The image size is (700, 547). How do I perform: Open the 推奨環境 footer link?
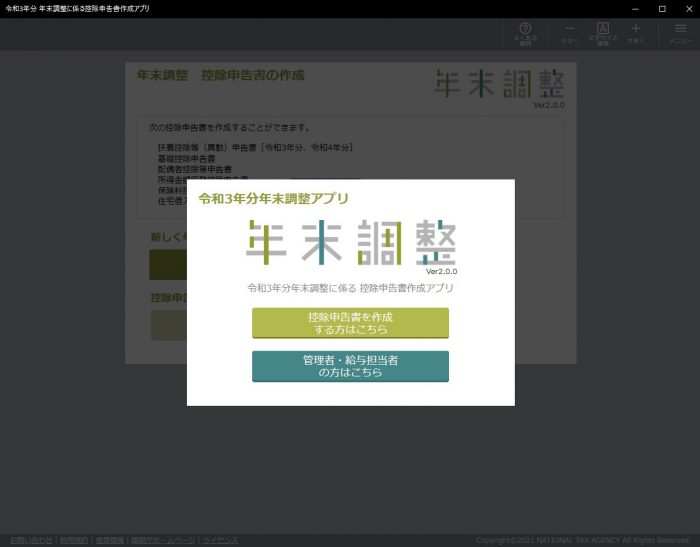[110, 540]
